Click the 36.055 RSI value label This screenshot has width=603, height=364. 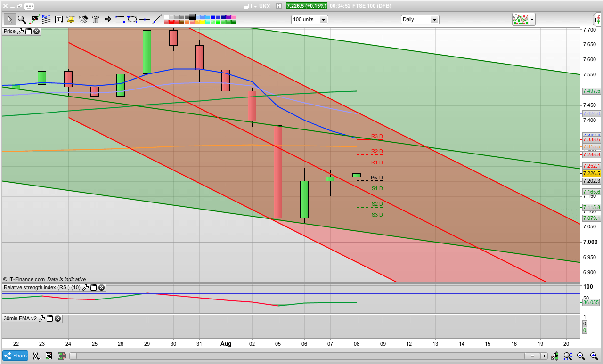591,303
